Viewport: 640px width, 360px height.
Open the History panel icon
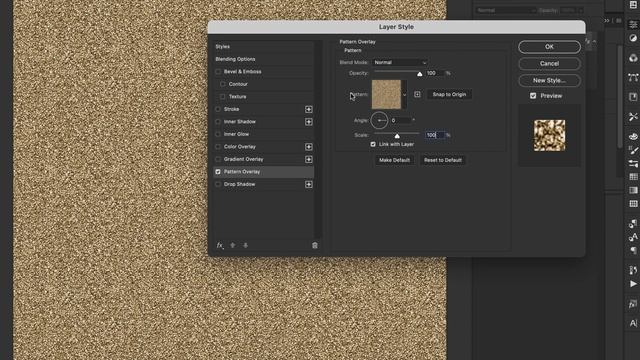pyautogui.click(x=633, y=270)
